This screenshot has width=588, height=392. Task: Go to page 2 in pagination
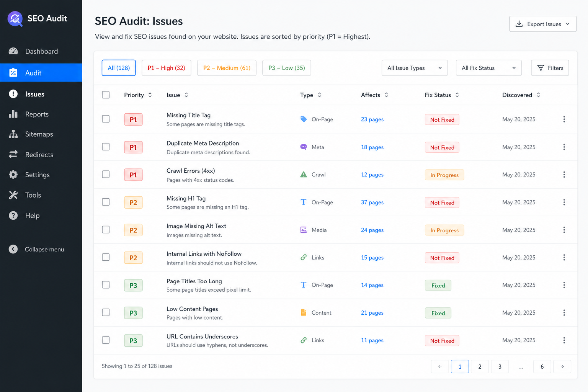(480, 367)
